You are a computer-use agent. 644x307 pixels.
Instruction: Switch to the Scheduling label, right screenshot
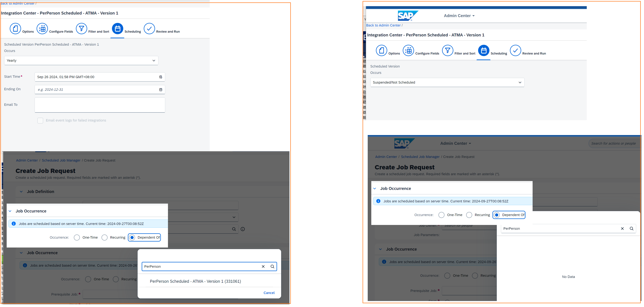499,54
